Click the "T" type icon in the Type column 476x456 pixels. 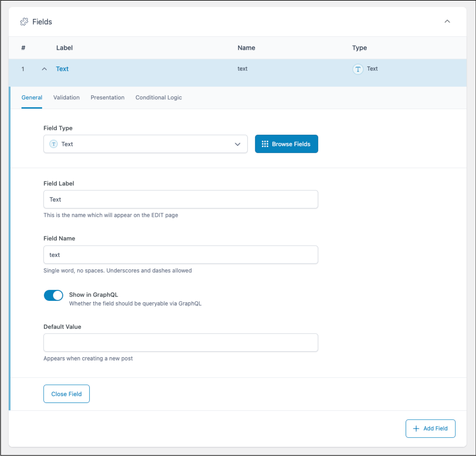[358, 69]
